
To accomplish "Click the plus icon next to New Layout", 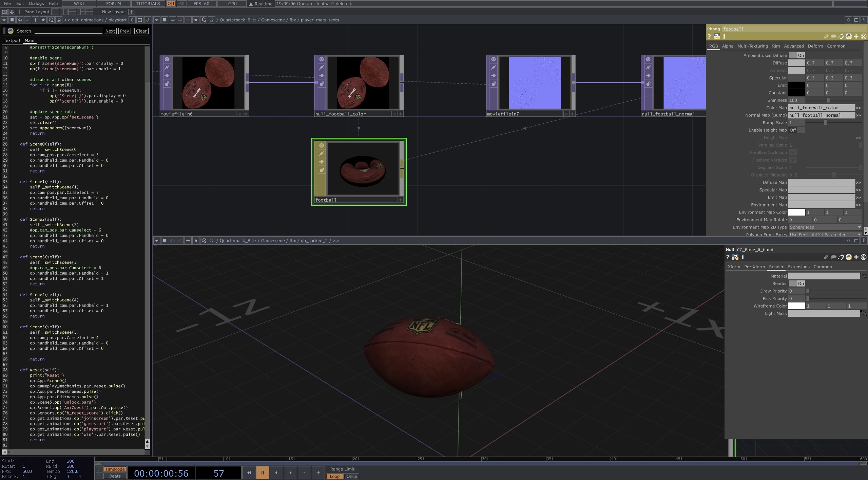I will [132, 12].
